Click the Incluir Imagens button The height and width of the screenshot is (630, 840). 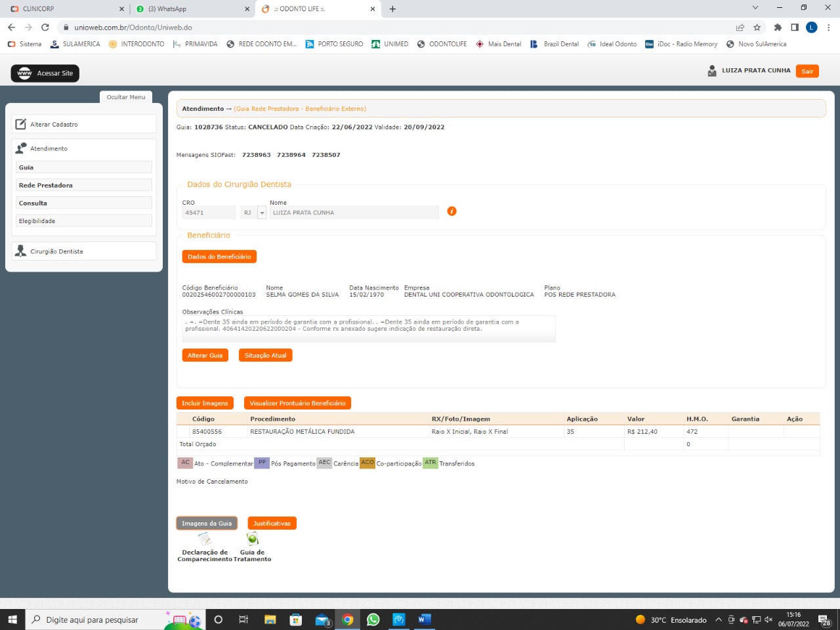point(205,403)
